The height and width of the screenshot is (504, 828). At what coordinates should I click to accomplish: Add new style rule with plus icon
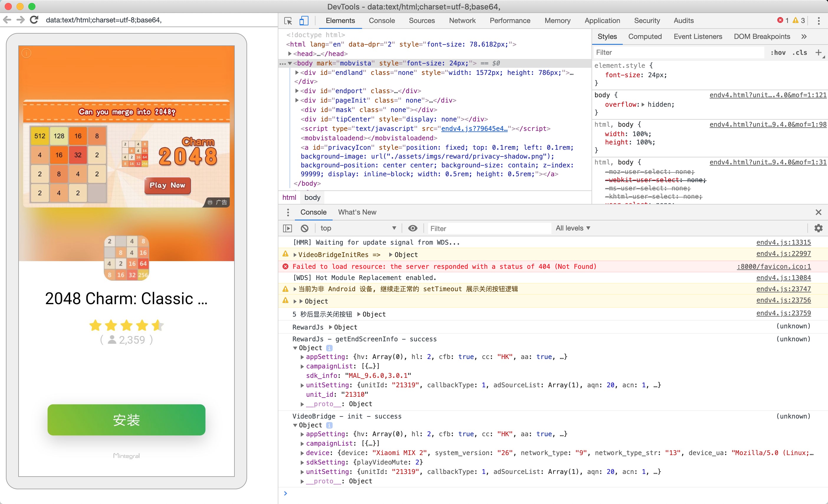click(819, 52)
